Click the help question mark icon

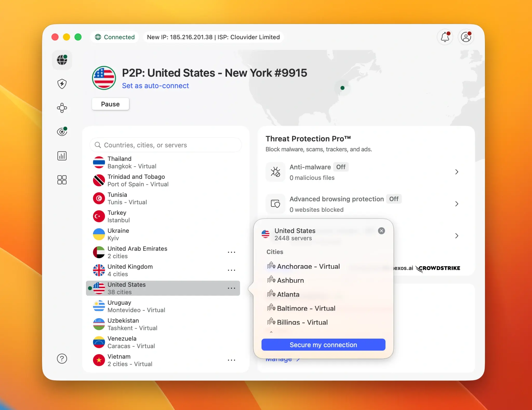62,359
